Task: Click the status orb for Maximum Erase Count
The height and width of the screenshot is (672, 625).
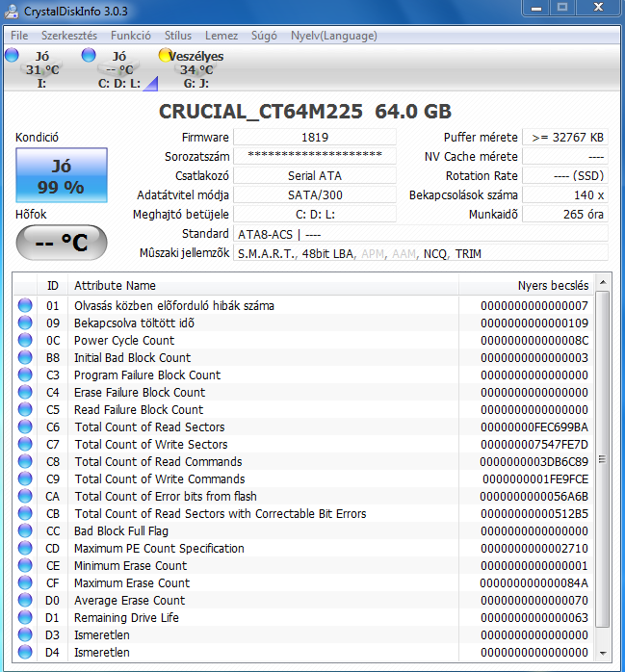Action: [25, 582]
